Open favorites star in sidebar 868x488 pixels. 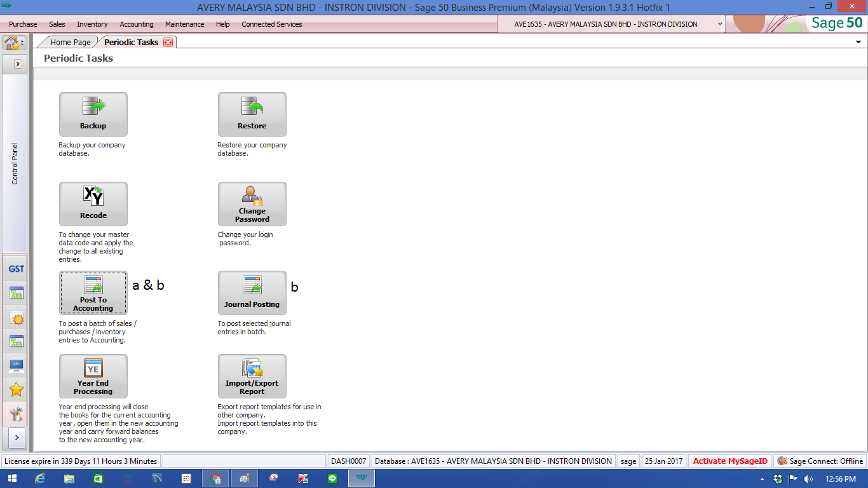pyautogui.click(x=17, y=390)
